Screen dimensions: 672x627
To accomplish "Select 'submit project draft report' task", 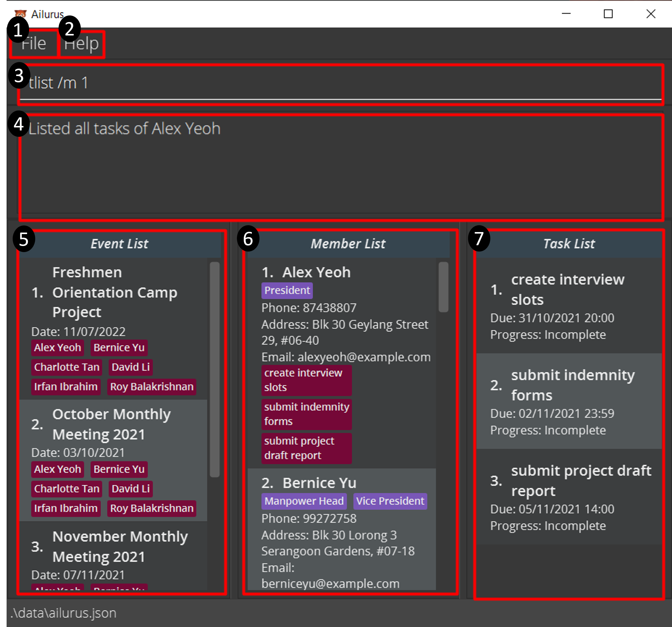I will (581, 481).
